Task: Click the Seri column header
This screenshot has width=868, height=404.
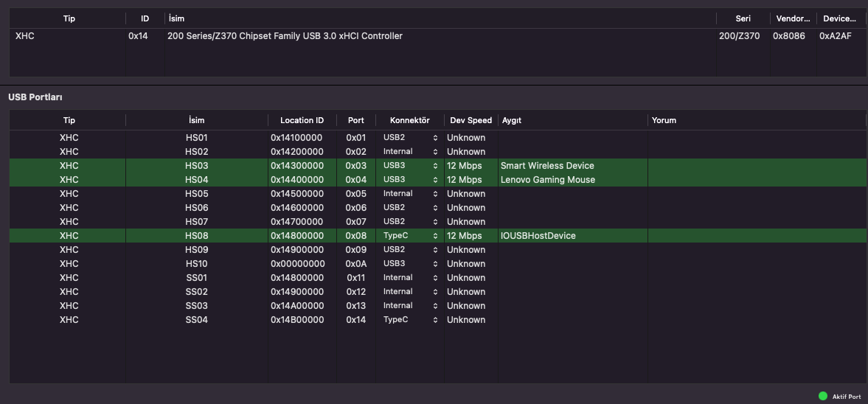Action: tap(743, 18)
